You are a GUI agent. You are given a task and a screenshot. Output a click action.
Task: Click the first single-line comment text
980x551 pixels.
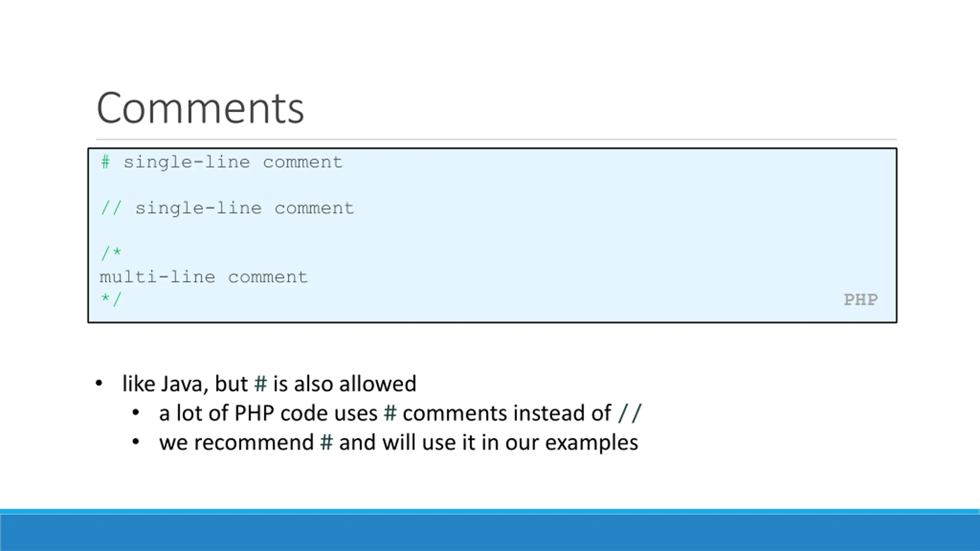click(233, 163)
